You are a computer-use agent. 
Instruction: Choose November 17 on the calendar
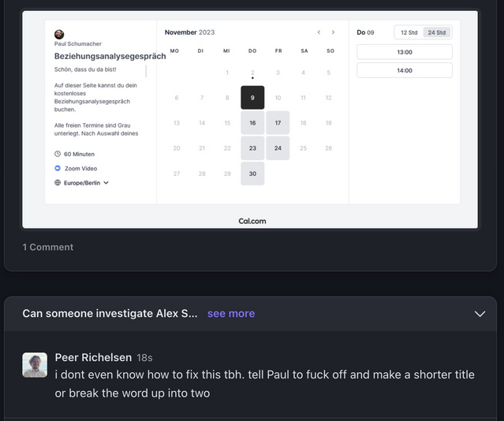(278, 123)
